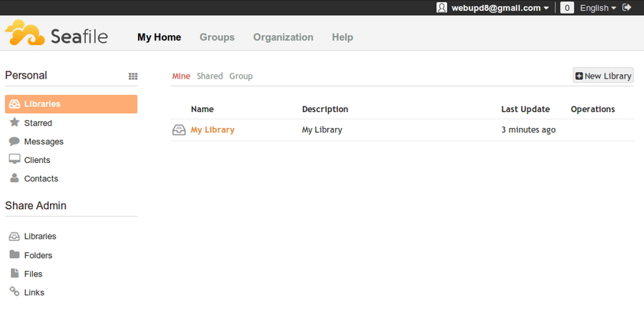Open the webupd8@gmail.com account dropdown
Image resolution: width=644 pixels, height=313 pixels.
pos(500,8)
